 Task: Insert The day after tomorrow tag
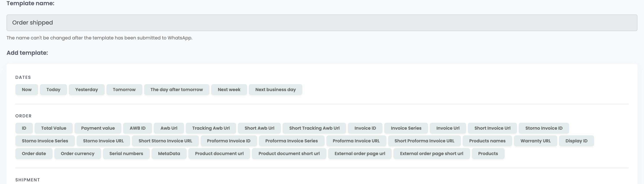[177, 90]
